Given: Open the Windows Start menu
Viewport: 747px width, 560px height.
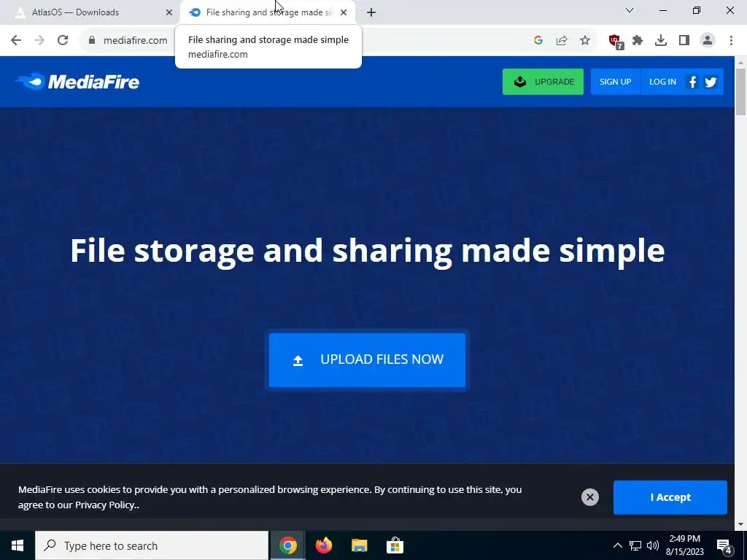Looking at the screenshot, I should pos(18,545).
